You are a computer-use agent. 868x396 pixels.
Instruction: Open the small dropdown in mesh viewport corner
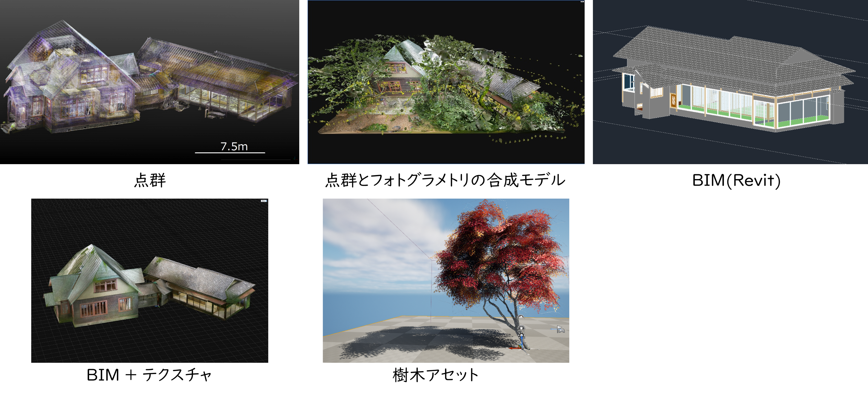point(264,201)
